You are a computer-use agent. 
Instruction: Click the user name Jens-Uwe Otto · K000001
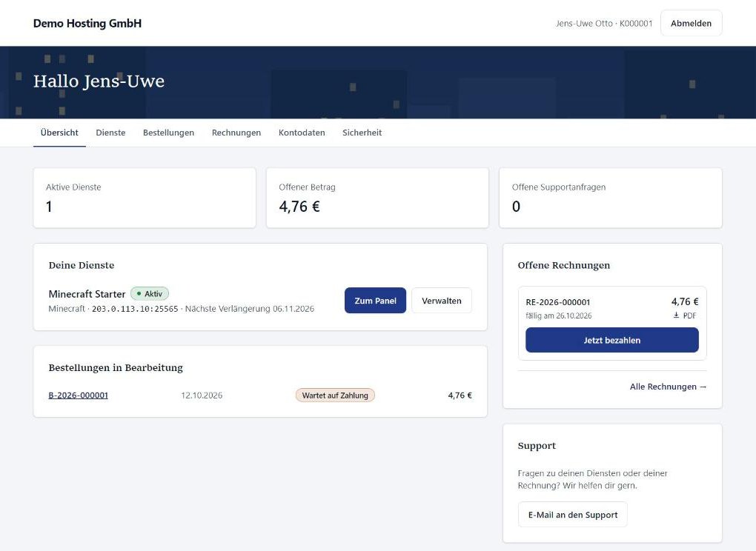pyautogui.click(x=603, y=23)
